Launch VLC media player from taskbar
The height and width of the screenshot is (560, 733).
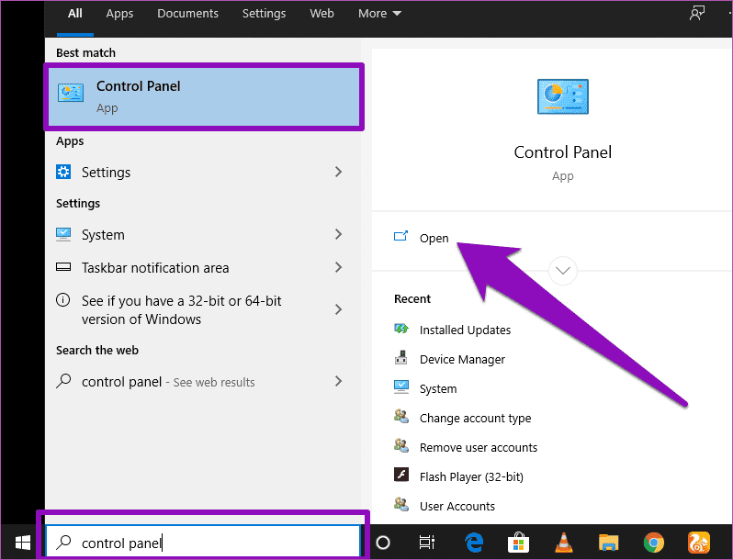click(564, 543)
